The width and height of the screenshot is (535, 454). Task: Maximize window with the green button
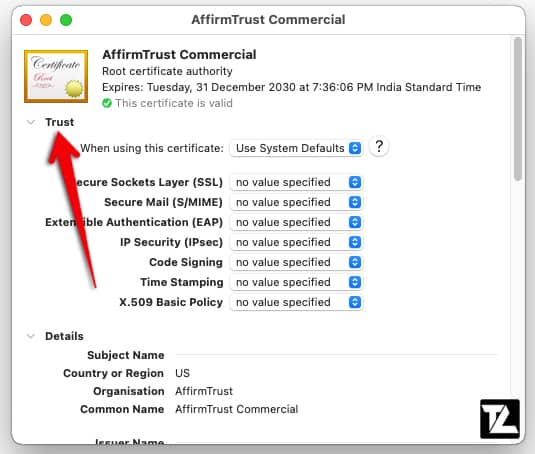tap(66, 20)
